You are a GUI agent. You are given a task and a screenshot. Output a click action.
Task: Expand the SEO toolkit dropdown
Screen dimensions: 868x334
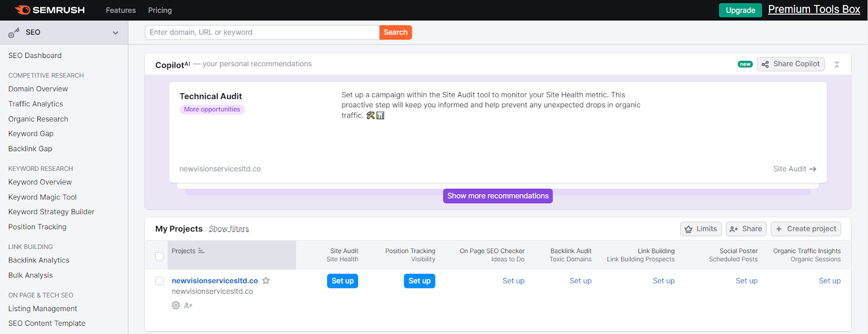tap(116, 33)
